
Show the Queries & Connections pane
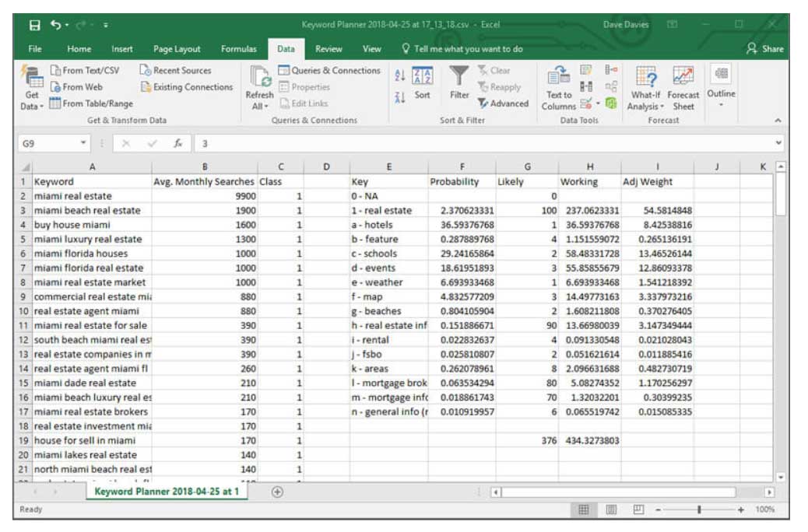tap(329, 71)
